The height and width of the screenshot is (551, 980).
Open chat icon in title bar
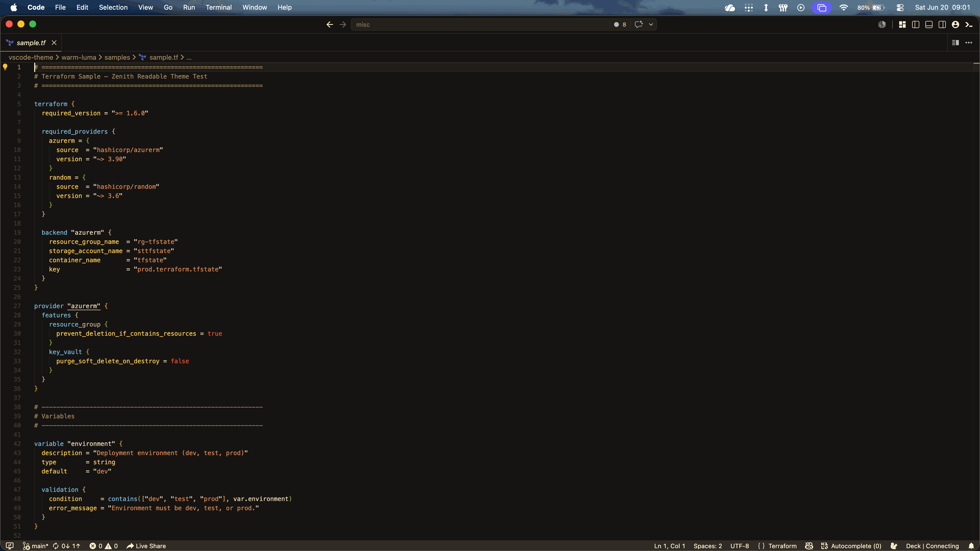[639, 24]
